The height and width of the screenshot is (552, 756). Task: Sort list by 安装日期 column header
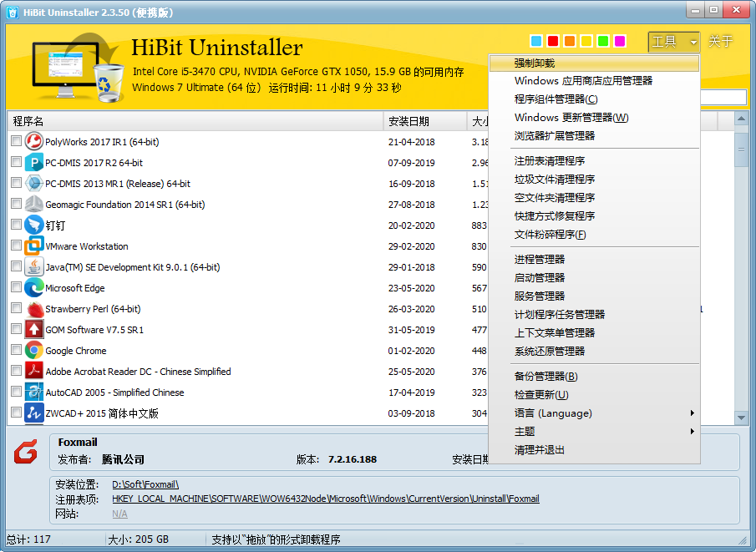tap(409, 122)
